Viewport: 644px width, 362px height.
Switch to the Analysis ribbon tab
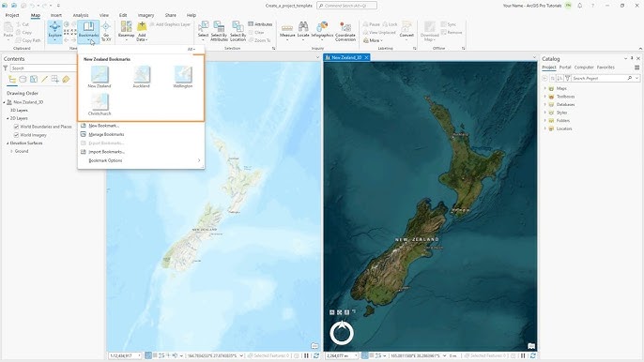pyautogui.click(x=81, y=15)
